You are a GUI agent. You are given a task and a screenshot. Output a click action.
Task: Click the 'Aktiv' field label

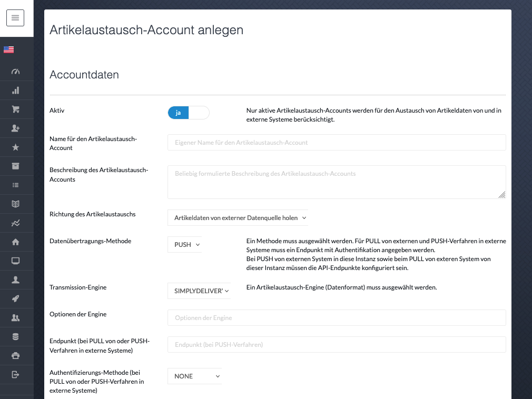57,111
